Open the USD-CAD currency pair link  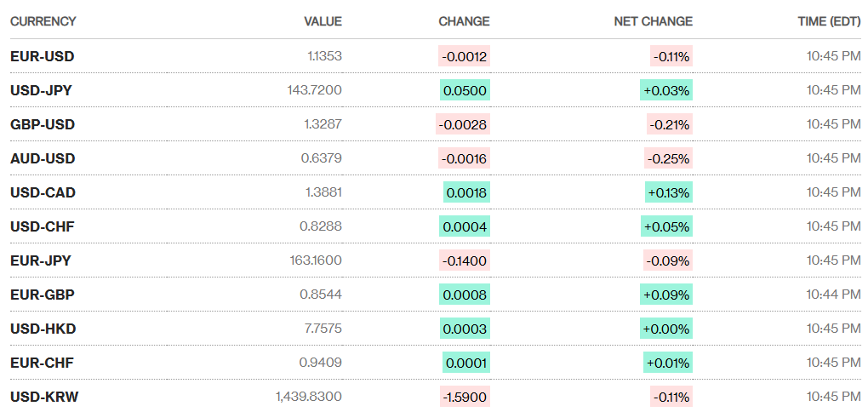point(43,192)
